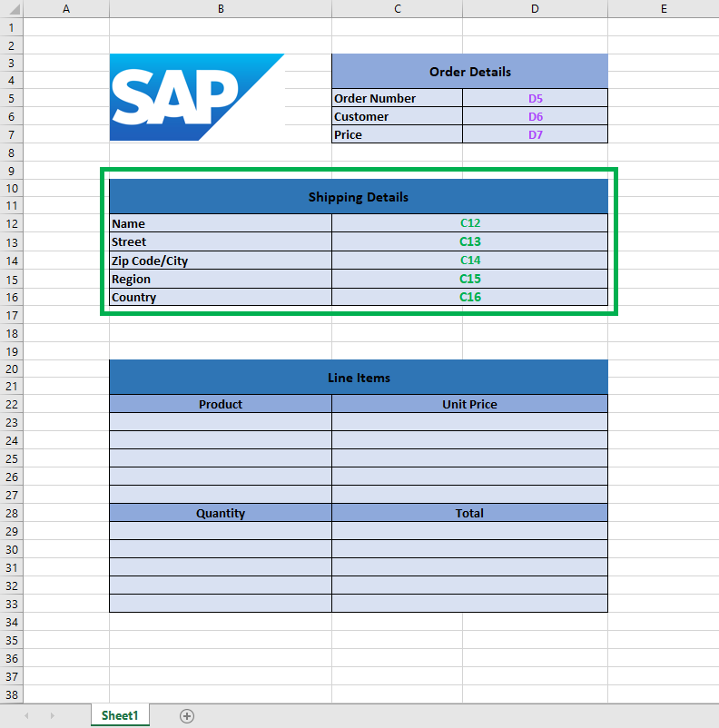Click the cell showing D5
The image size is (719, 728).
(535, 98)
